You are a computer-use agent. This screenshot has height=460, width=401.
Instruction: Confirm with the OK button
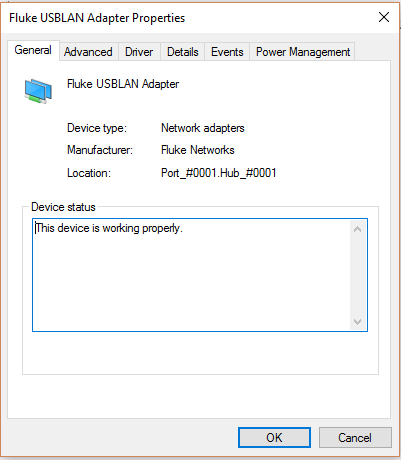(x=274, y=437)
